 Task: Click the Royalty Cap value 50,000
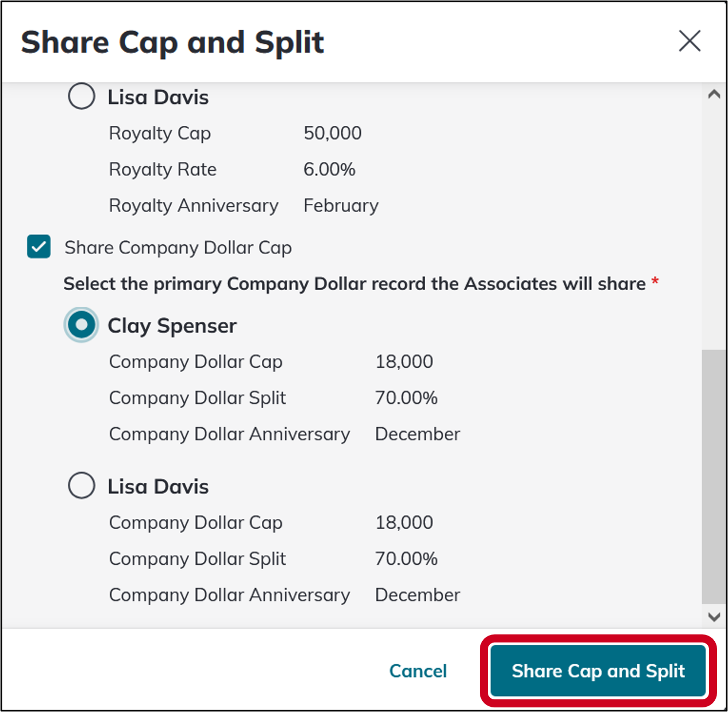tap(332, 133)
